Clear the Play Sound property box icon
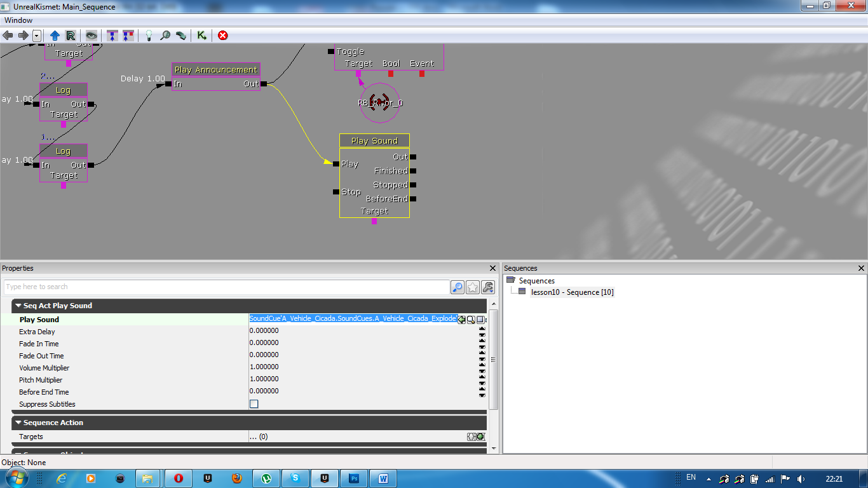 click(x=481, y=320)
